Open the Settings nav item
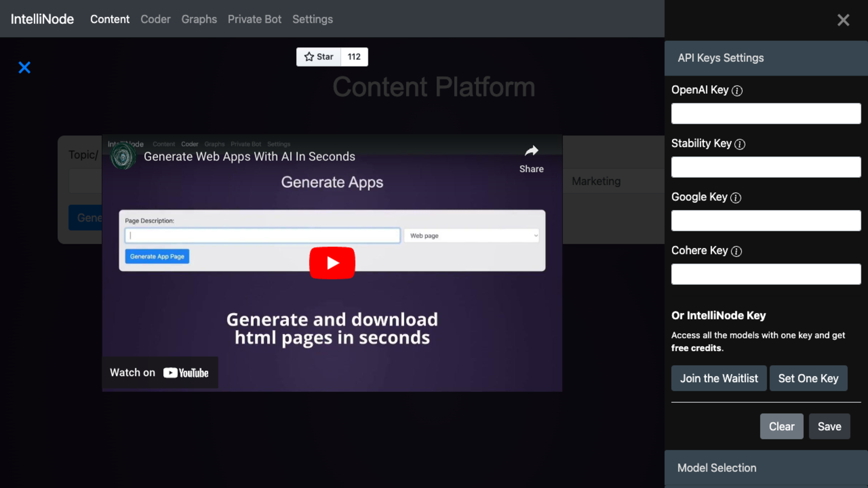Viewport: 868px width, 488px height. pos(313,19)
